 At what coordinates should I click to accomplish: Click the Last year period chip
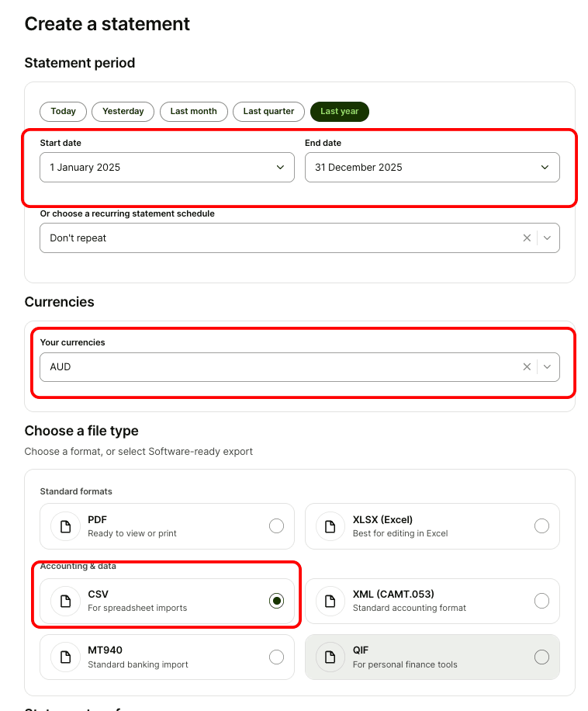pyautogui.click(x=339, y=112)
